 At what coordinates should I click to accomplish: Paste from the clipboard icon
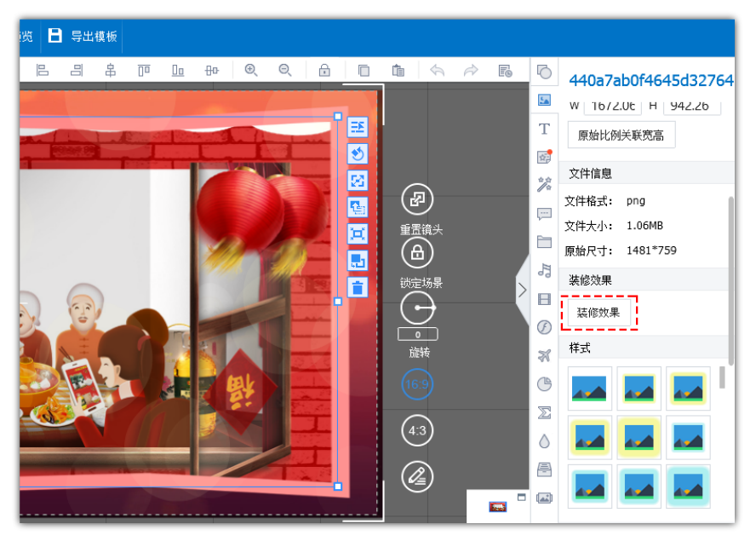[x=398, y=71]
